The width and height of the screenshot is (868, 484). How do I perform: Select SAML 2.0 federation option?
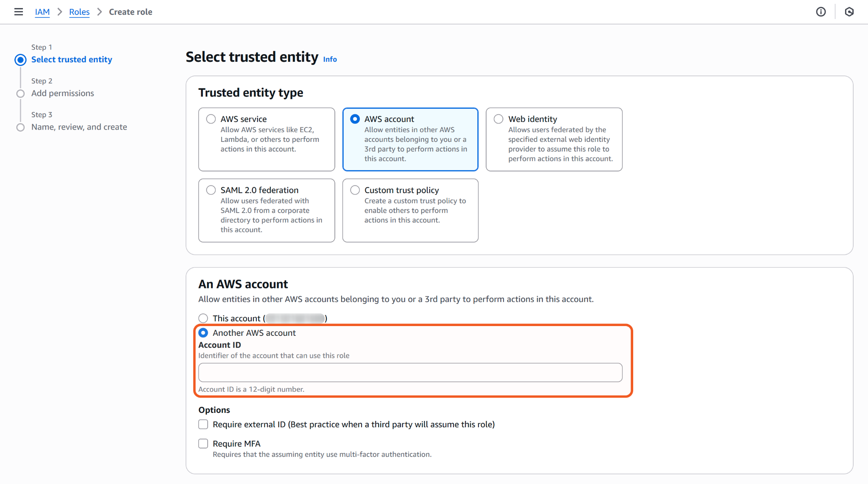point(211,190)
